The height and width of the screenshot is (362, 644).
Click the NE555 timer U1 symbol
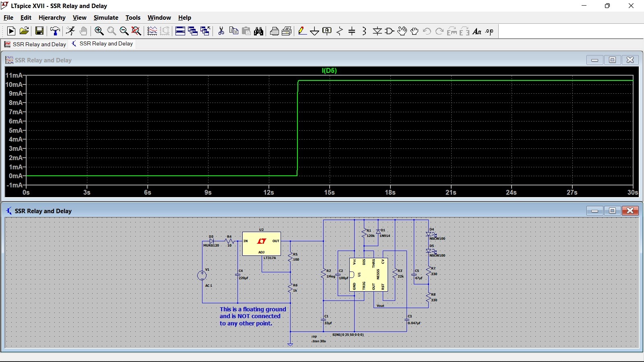pos(368,274)
